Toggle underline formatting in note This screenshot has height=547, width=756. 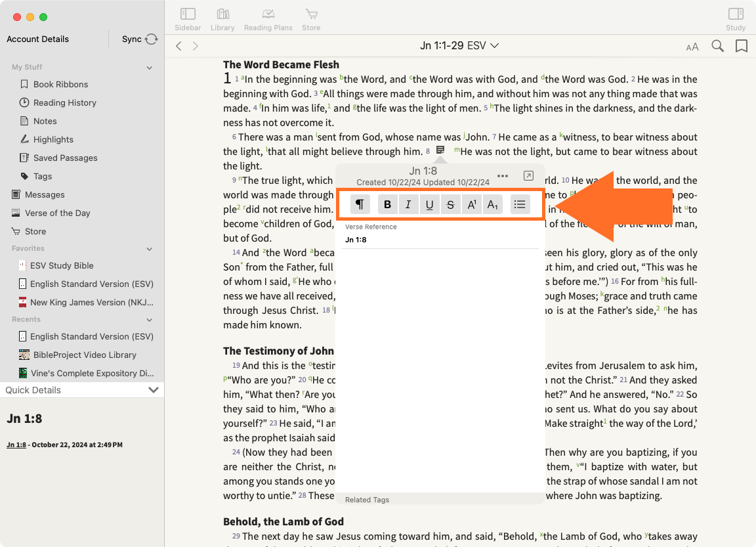[x=430, y=204]
